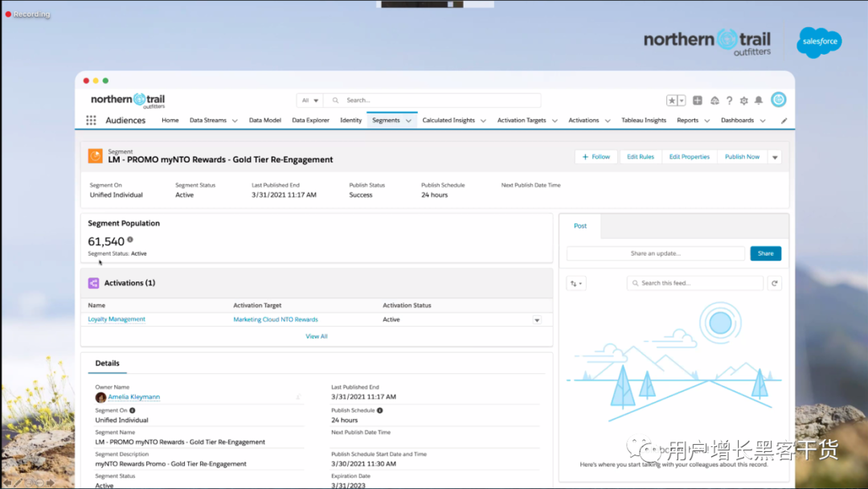Click the Activation Status column header
This screenshot has height=489, width=868.
[x=407, y=305]
